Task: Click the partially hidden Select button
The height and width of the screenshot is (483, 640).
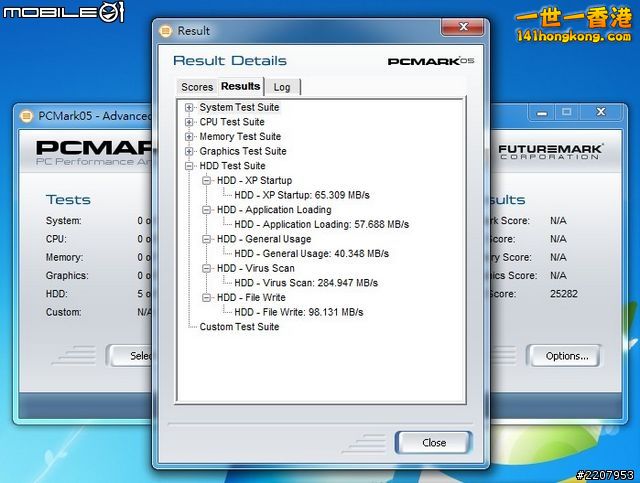Action: click(141, 356)
